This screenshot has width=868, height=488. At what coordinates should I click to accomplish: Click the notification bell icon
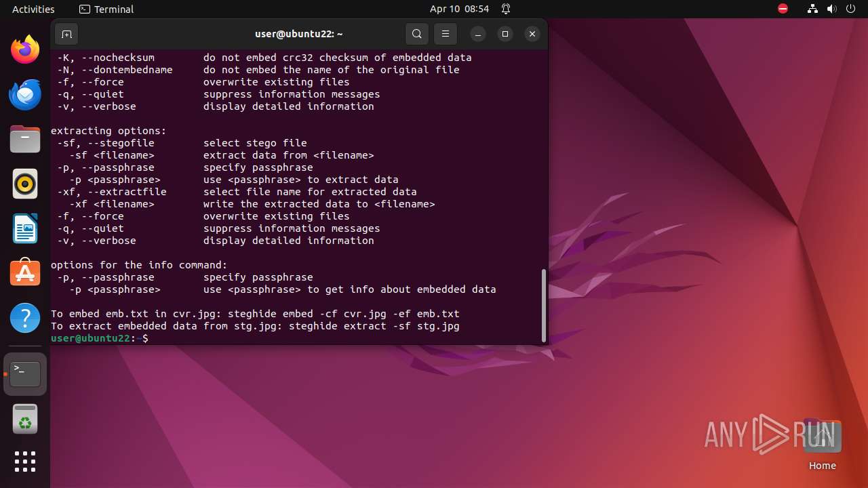(506, 9)
